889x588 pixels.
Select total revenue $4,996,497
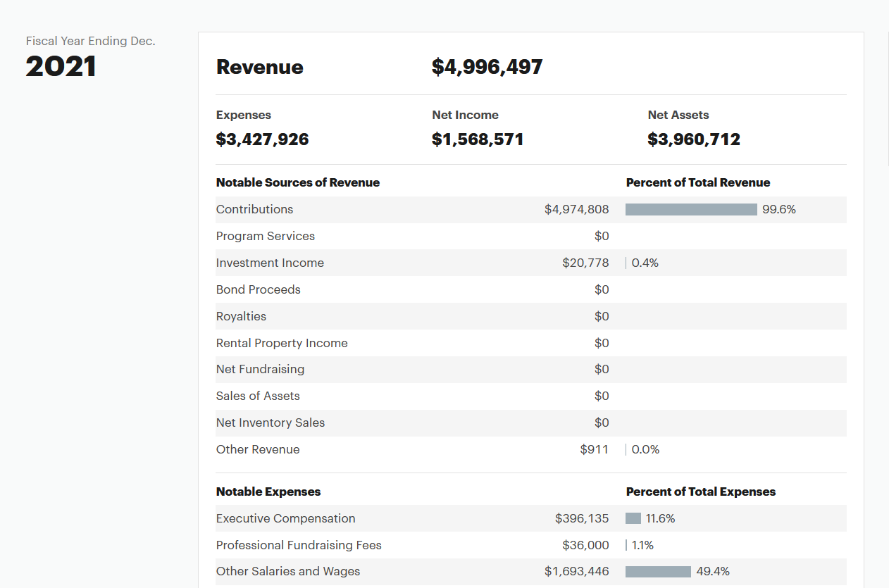[487, 67]
